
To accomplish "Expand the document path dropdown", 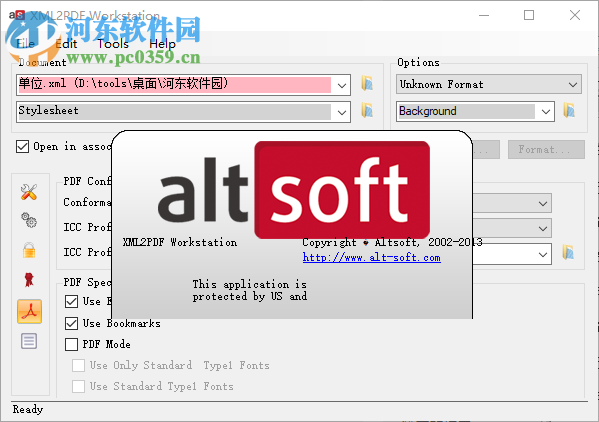I will coord(342,85).
